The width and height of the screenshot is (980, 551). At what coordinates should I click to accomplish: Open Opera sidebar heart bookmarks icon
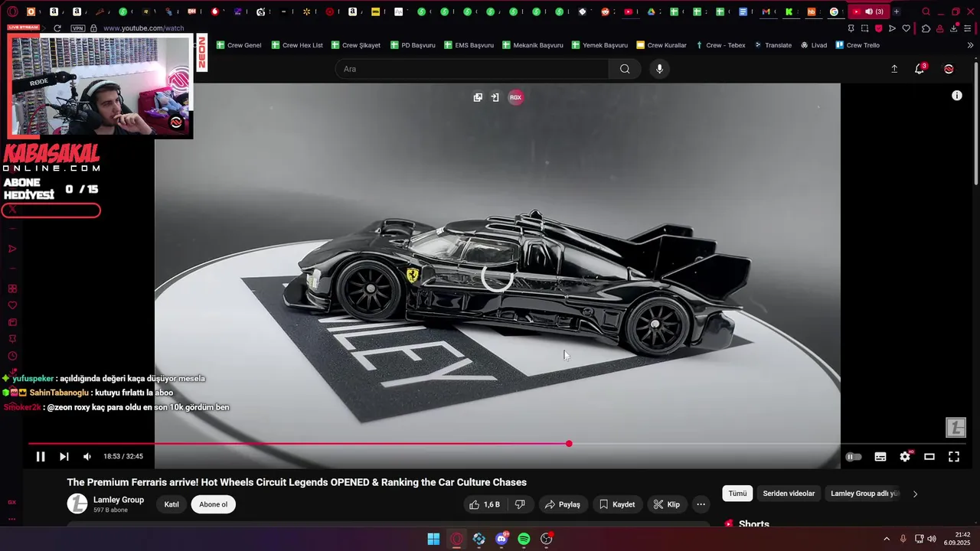click(x=12, y=305)
